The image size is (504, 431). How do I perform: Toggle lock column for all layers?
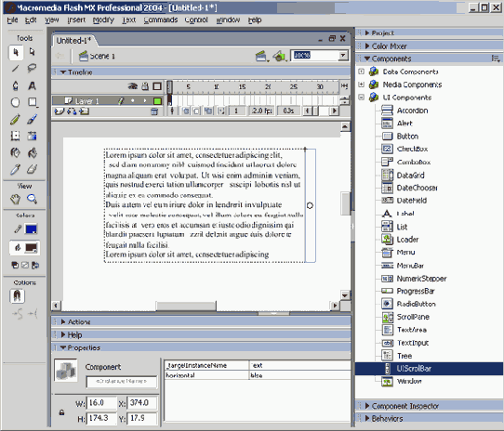145,86
